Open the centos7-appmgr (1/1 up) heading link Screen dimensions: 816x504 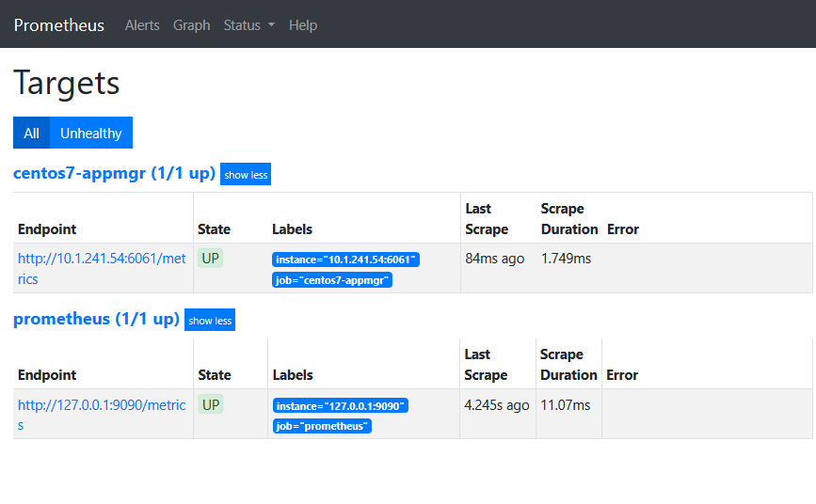point(114,173)
